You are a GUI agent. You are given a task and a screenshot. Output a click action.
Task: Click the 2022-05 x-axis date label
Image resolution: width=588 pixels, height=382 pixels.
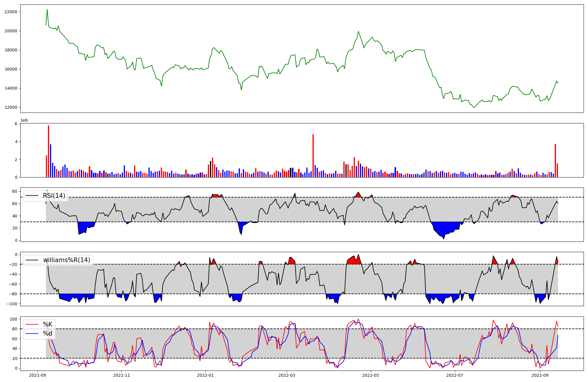pos(371,375)
